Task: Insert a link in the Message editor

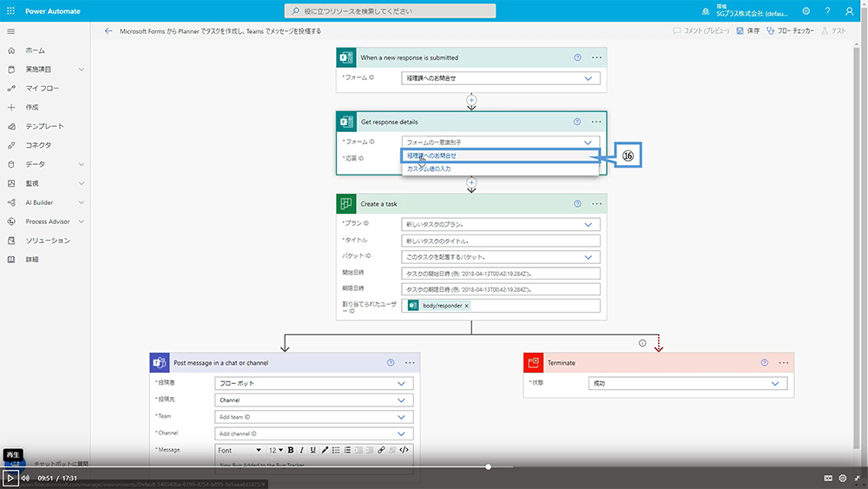Action: point(381,450)
